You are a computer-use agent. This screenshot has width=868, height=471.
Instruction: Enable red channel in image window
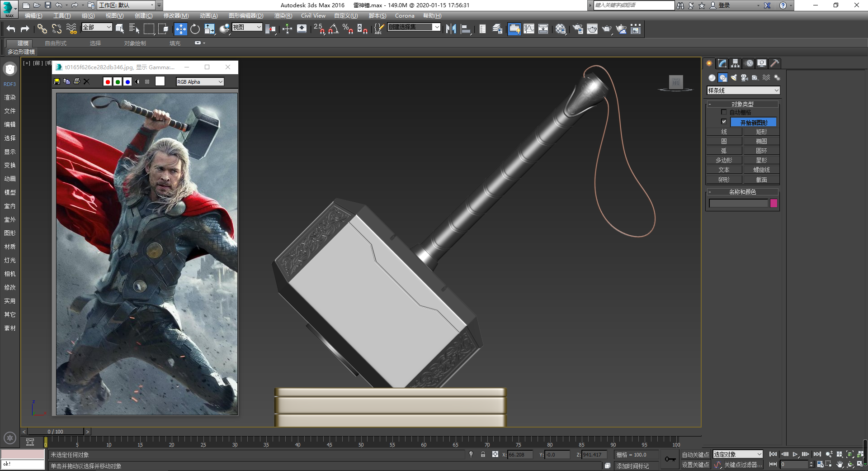tap(108, 82)
